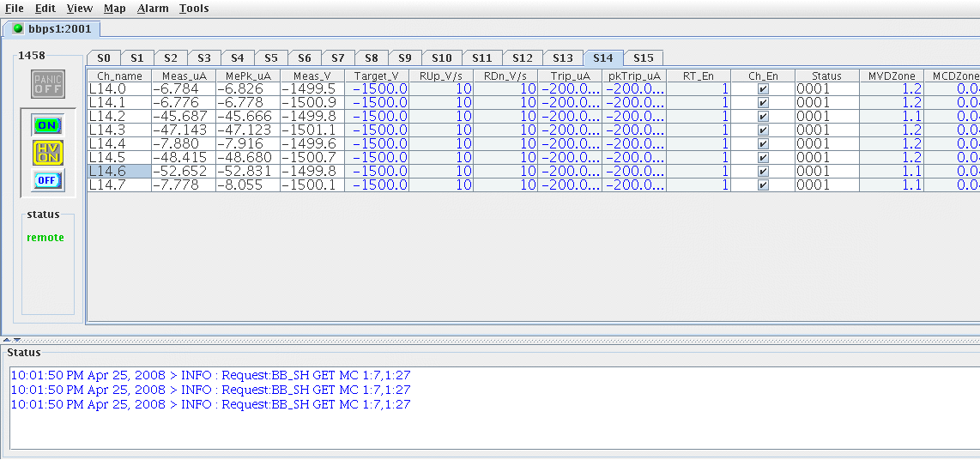Switch to slot tab S3

[x=203, y=57]
